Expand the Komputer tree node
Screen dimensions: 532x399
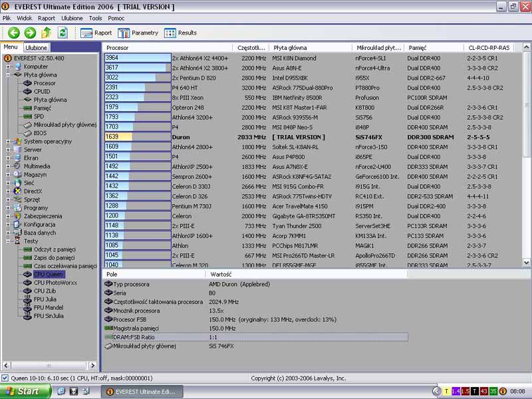pos(8,66)
